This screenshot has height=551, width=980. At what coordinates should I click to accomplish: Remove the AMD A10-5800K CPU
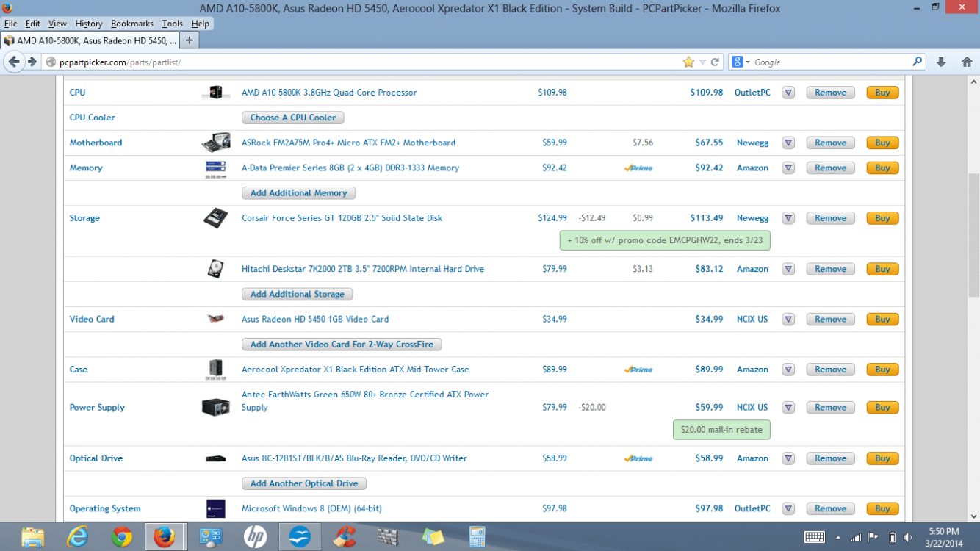[x=831, y=93]
